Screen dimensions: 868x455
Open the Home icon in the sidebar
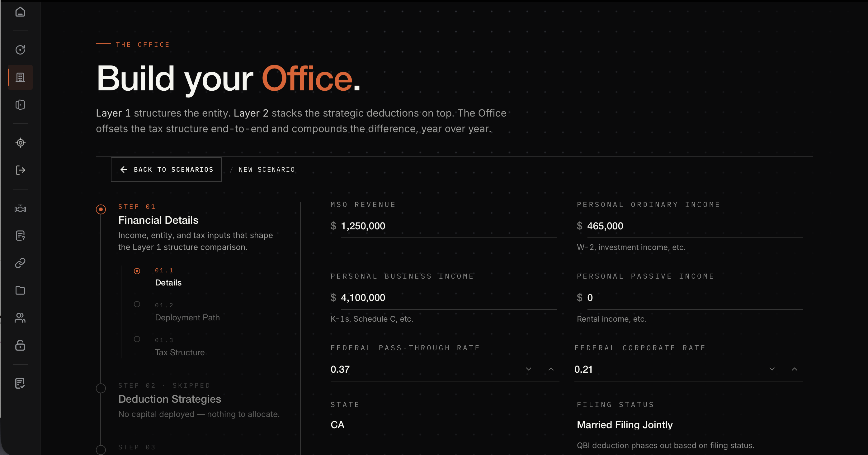click(20, 12)
